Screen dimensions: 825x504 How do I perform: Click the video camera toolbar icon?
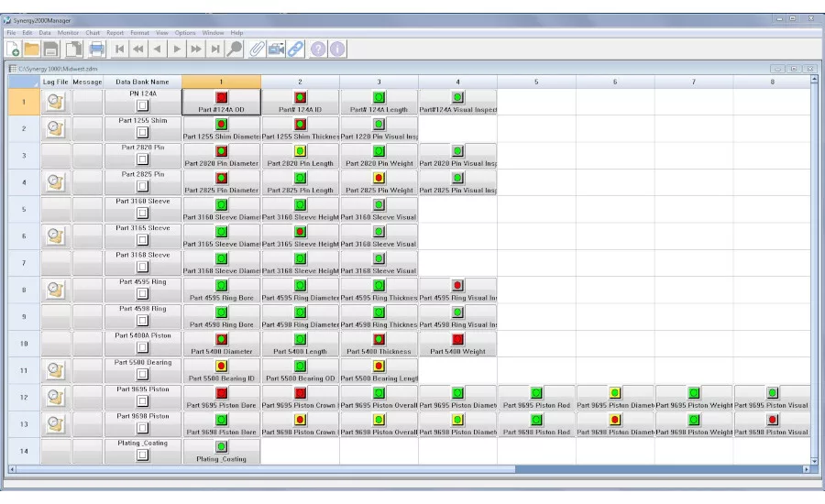[276, 49]
